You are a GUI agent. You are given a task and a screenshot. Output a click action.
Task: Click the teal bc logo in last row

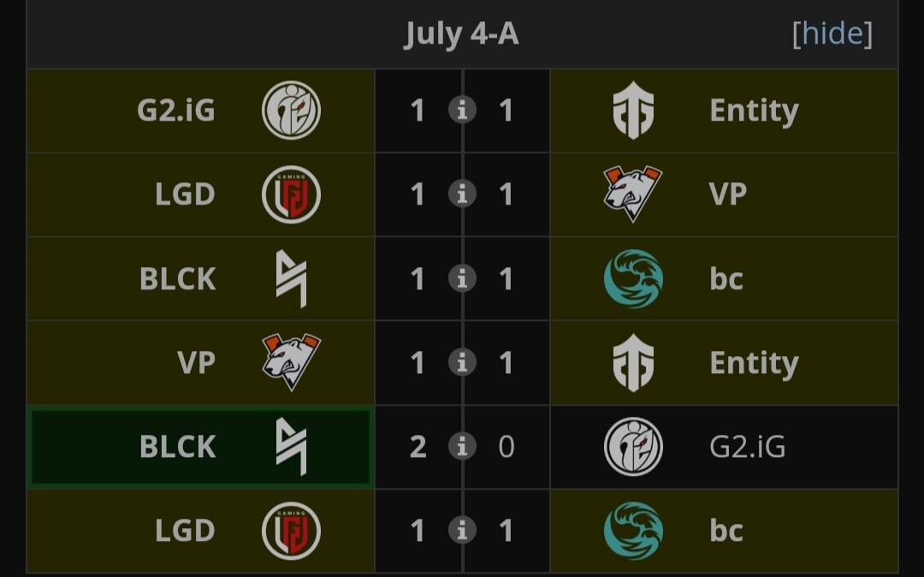[x=633, y=531]
